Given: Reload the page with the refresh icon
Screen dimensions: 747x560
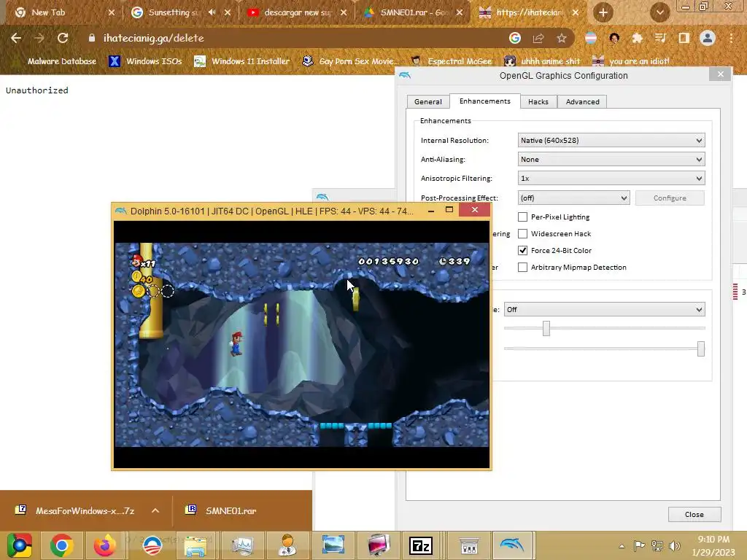Looking at the screenshot, I should point(63,38).
